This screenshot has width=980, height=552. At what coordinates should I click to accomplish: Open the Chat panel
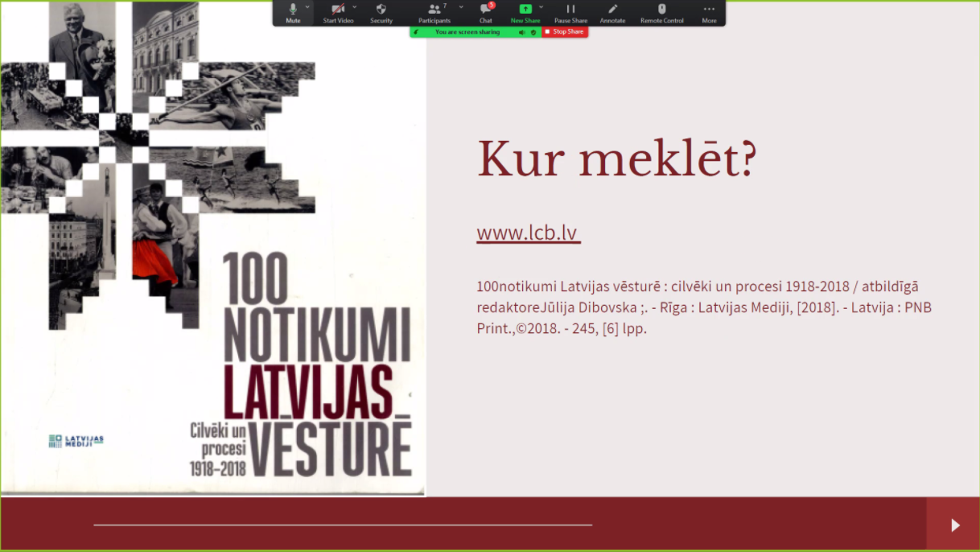pos(486,12)
